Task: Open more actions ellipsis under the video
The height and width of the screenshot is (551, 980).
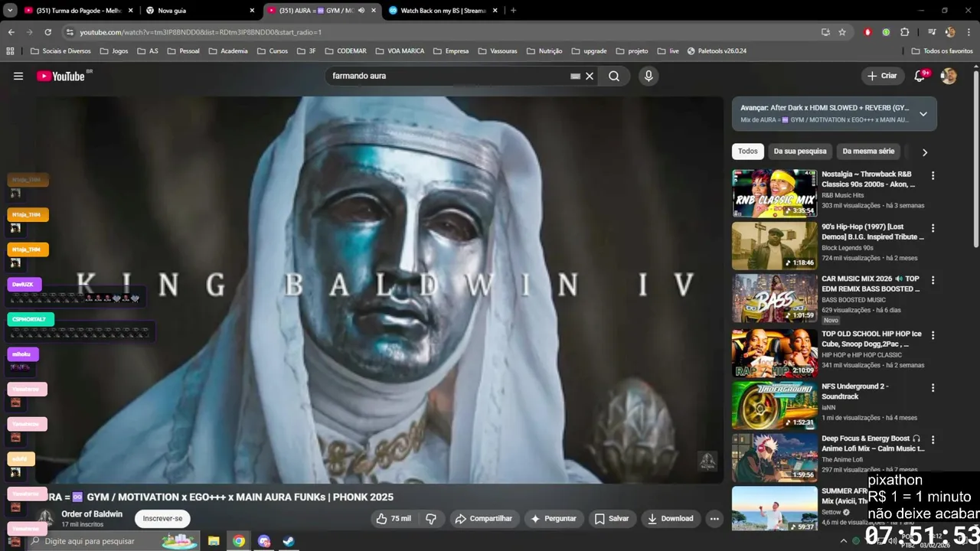Action: (x=714, y=518)
